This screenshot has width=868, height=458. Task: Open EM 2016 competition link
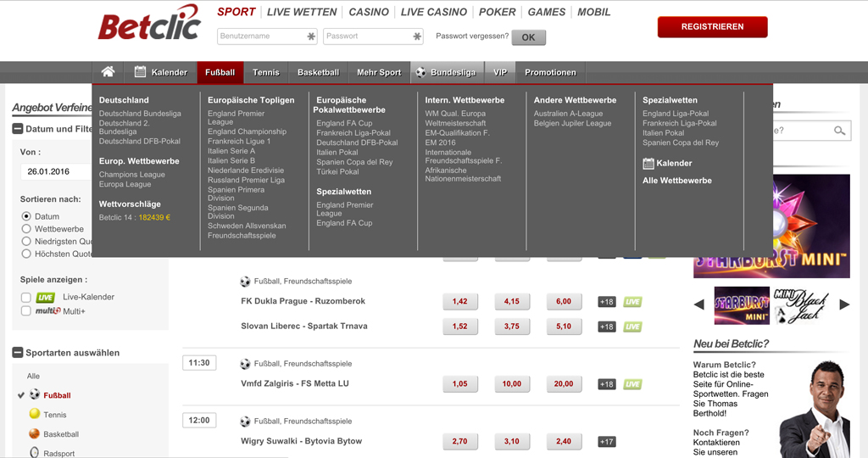click(440, 142)
